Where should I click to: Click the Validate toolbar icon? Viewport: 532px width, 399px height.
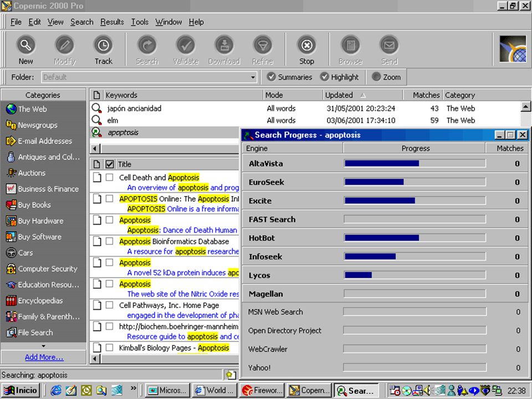pyautogui.click(x=186, y=50)
